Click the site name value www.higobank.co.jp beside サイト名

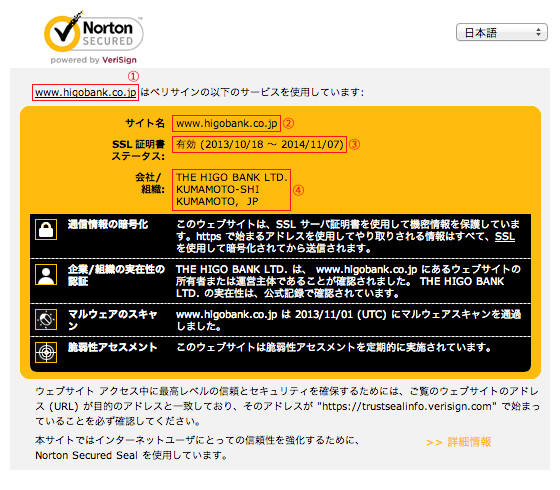pyautogui.click(x=226, y=124)
